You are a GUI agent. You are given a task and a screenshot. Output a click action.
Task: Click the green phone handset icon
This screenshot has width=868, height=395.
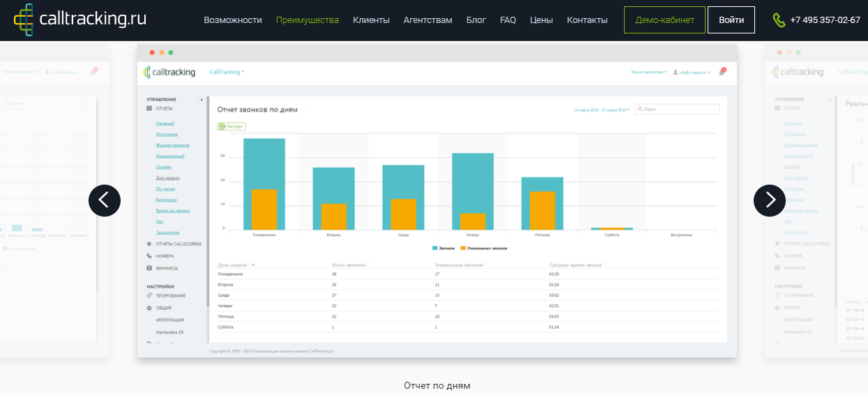[779, 20]
